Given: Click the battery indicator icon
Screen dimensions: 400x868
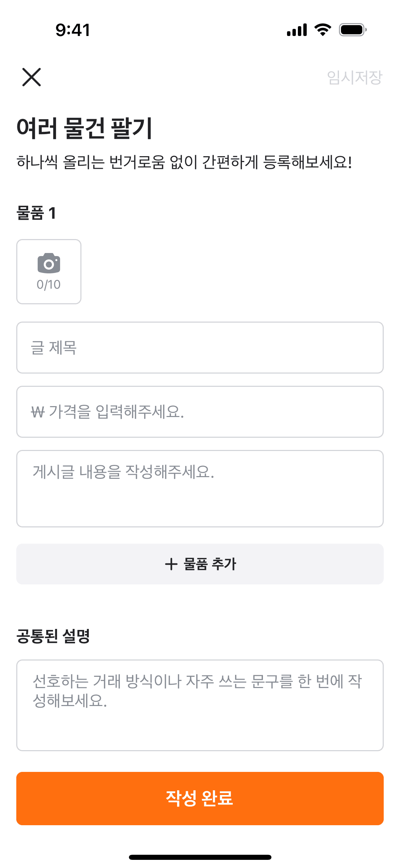Looking at the screenshot, I should tap(353, 30).
